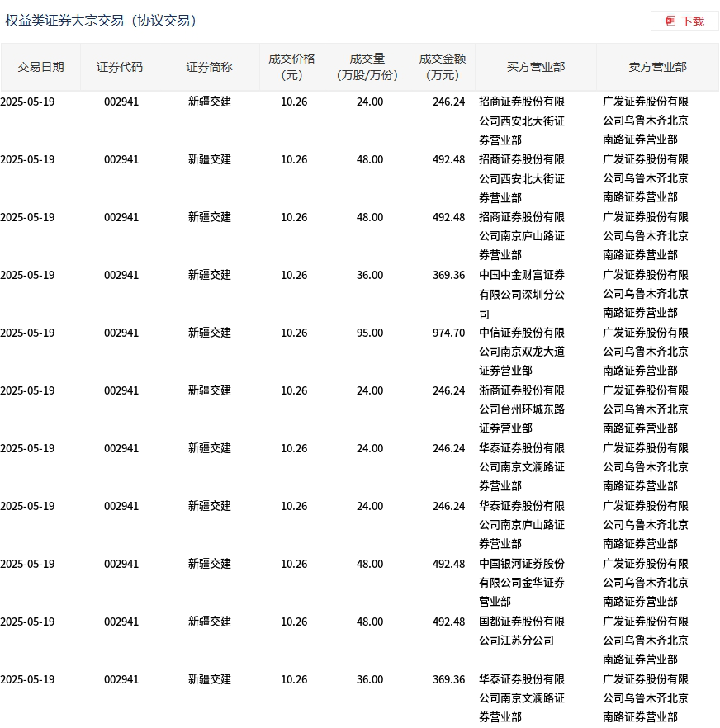720x728 pixels.
Task: Select 招商证券 西安北大街 buyer in 24.00 row
Action: click(522, 121)
